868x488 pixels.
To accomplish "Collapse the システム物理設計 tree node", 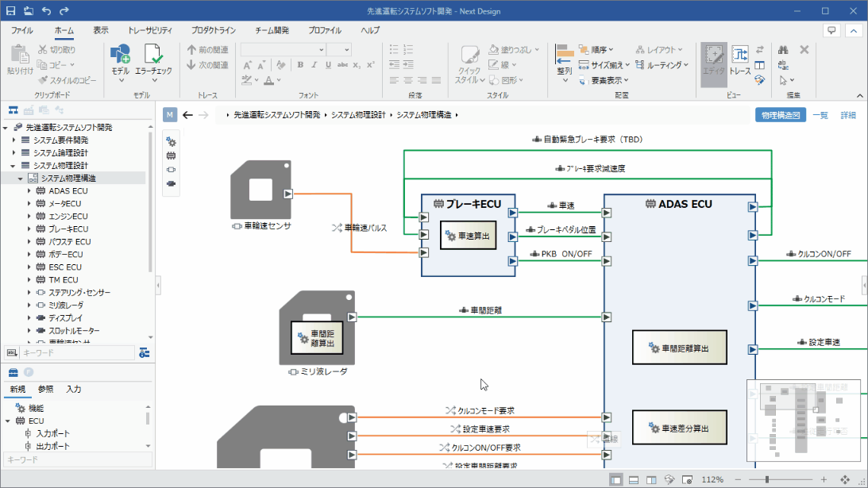I will tap(13, 165).
